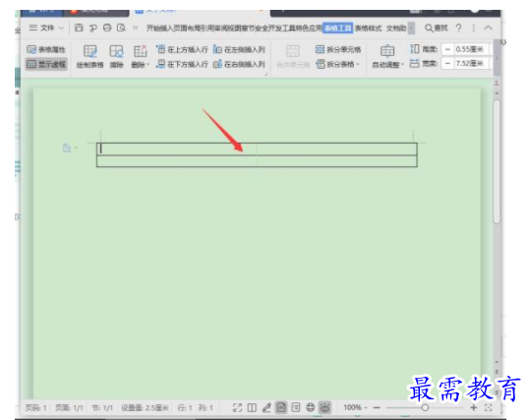This screenshot has width=529, height=420.
Task: Switch to the 表格工具 tab
Action: point(337,28)
